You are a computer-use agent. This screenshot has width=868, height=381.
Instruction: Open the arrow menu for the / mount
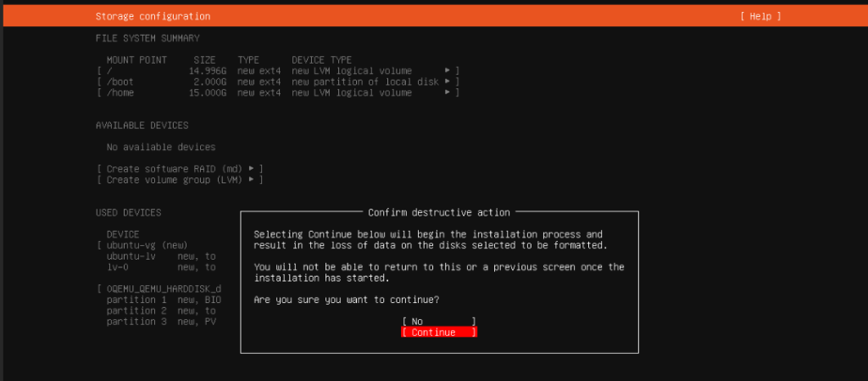448,70
